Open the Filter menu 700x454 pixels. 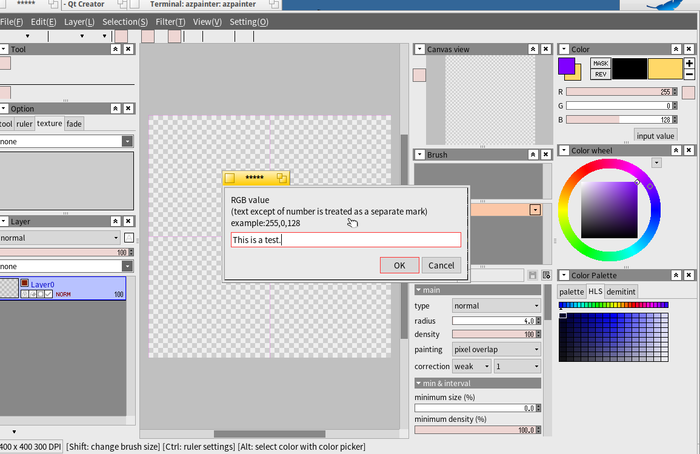tap(170, 22)
